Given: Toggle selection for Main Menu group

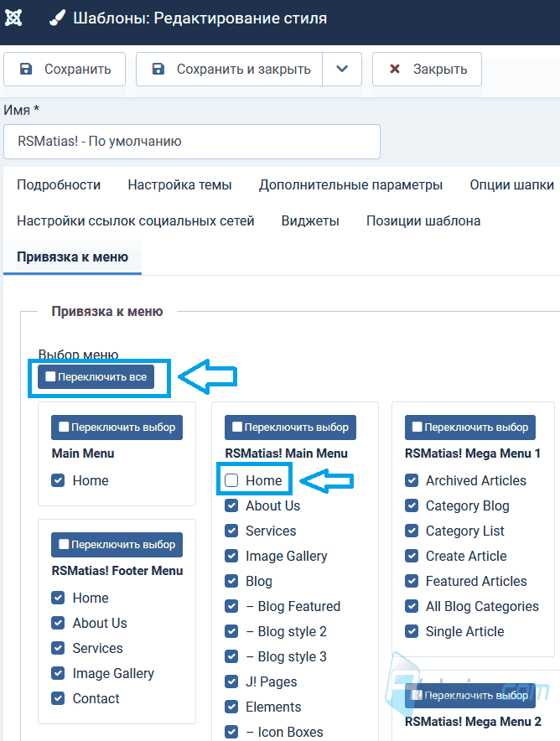Looking at the screenshot, I should 117,427.
